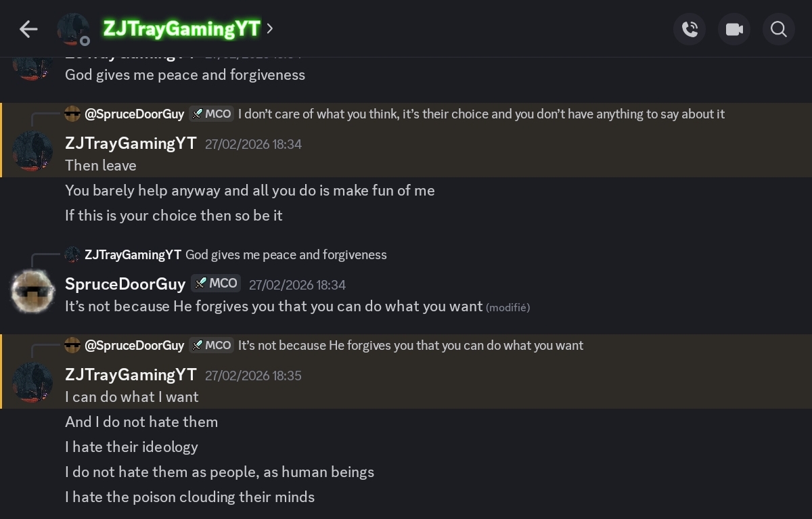Go back using the left arrow

point(28,29)
